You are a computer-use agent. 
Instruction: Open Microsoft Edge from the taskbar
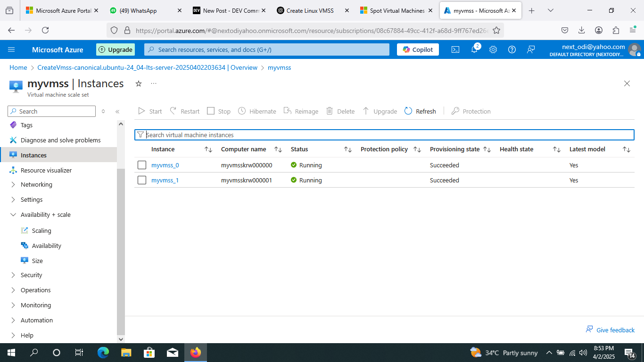click(103, 353)
